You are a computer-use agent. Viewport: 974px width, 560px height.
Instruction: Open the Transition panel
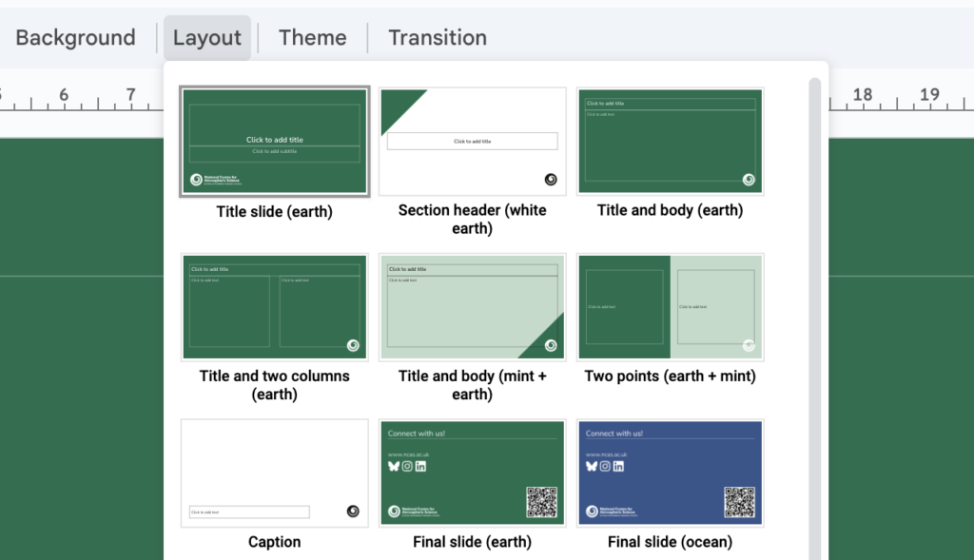click(x=438, y=38)
